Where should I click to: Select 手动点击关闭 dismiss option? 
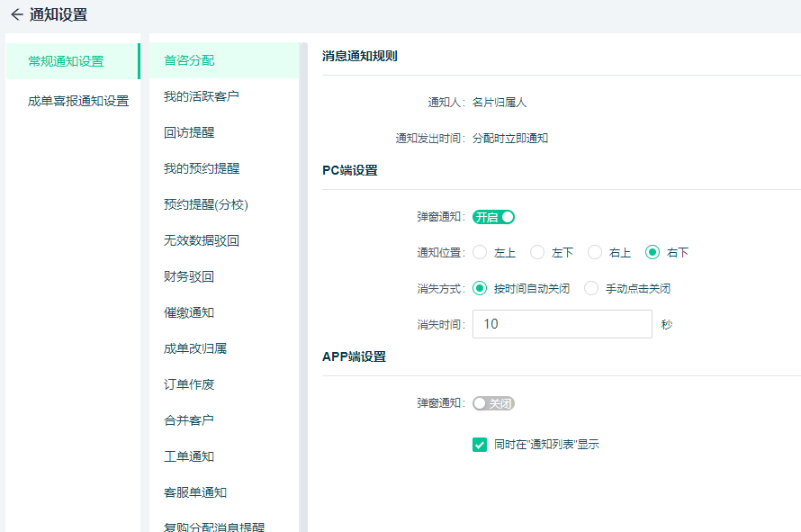point(591,289)
